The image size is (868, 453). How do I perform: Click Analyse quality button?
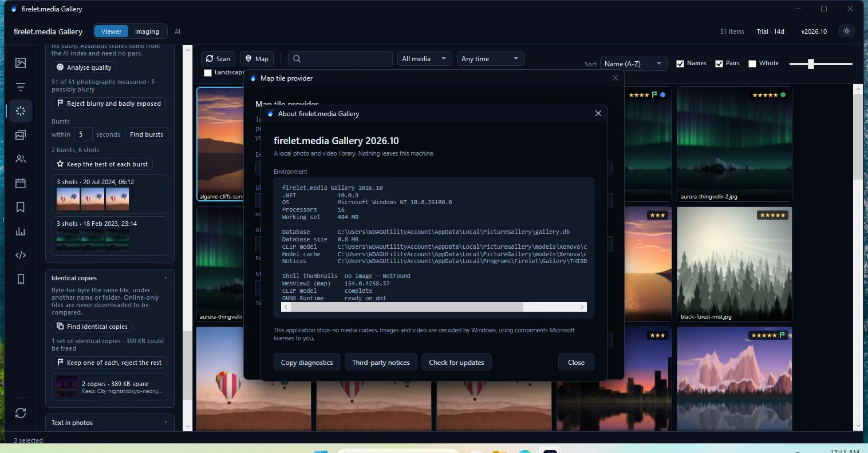tap(84, 67)
